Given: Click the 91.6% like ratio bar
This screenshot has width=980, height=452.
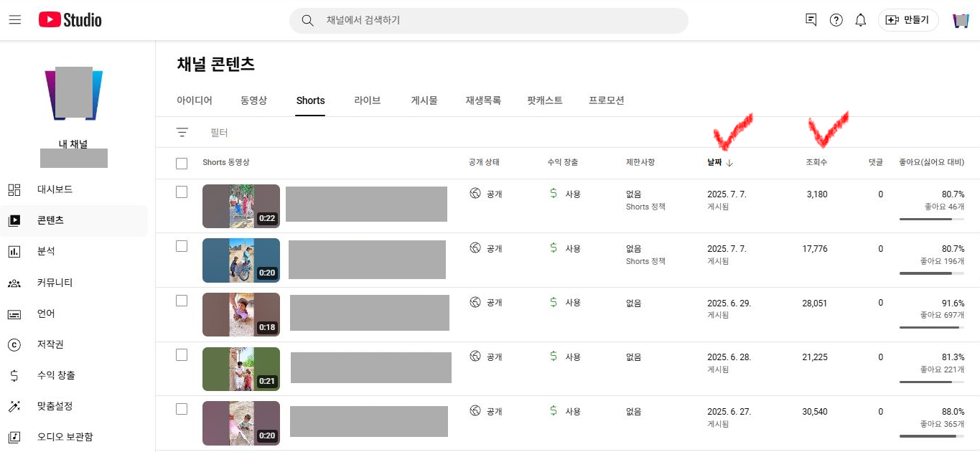Looking at the screenshot, I should point(932,328).
